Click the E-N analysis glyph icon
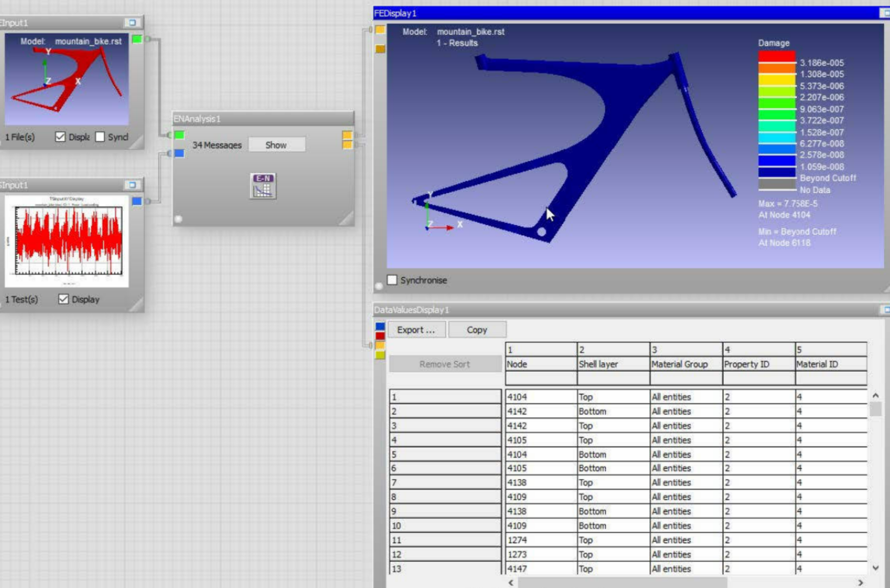890x588 pixels. pos(263,186)
